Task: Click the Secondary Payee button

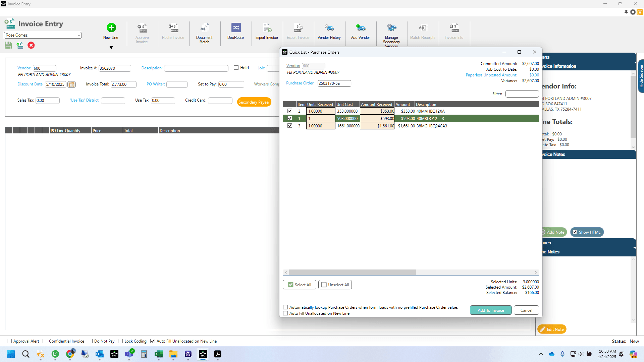Action: [254, 102]
